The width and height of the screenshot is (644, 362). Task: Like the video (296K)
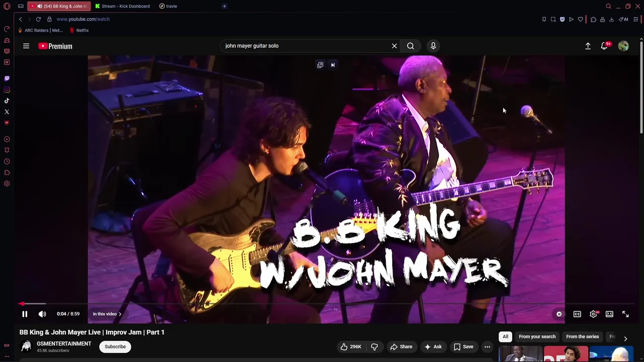351,346
